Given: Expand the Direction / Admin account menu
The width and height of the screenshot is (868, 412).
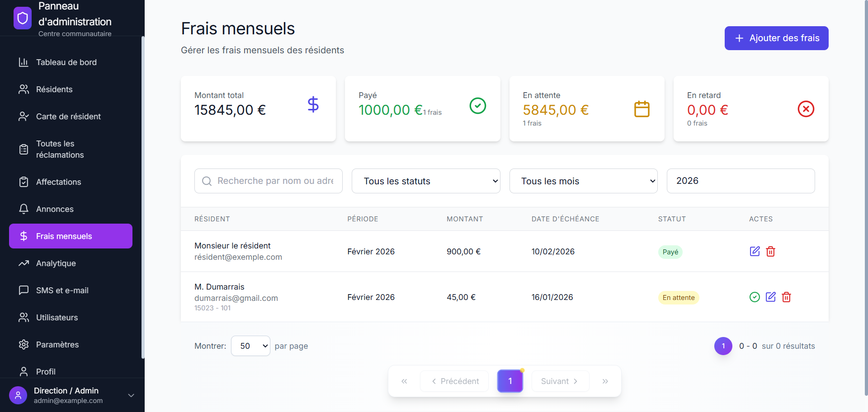Looking at the screenshot, I should (x=131, y=395).
